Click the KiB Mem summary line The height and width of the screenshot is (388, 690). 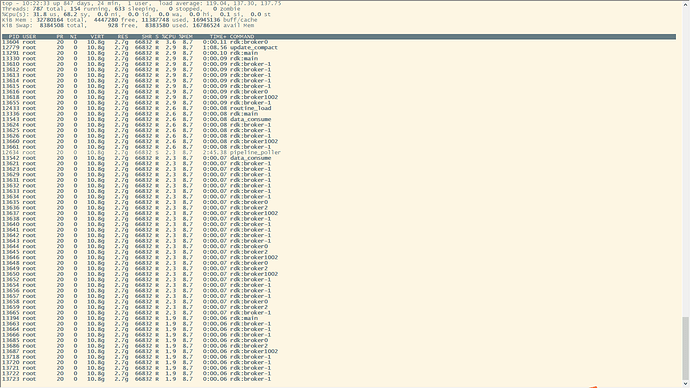tap(130, 20)
